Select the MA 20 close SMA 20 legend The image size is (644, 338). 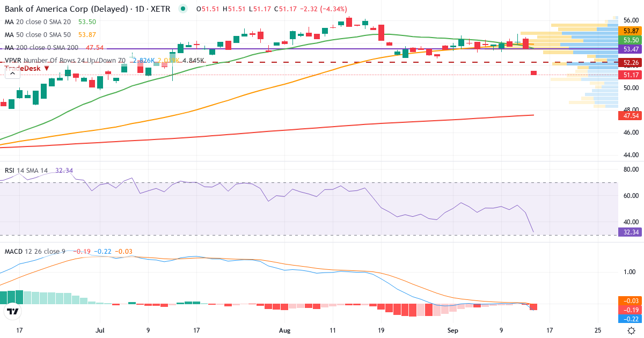38,22
